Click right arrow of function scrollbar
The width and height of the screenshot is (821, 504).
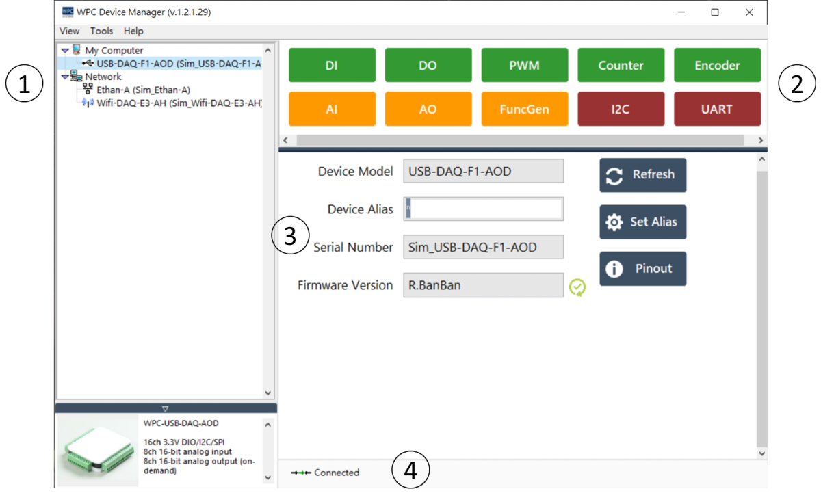(x=761, y=140)
